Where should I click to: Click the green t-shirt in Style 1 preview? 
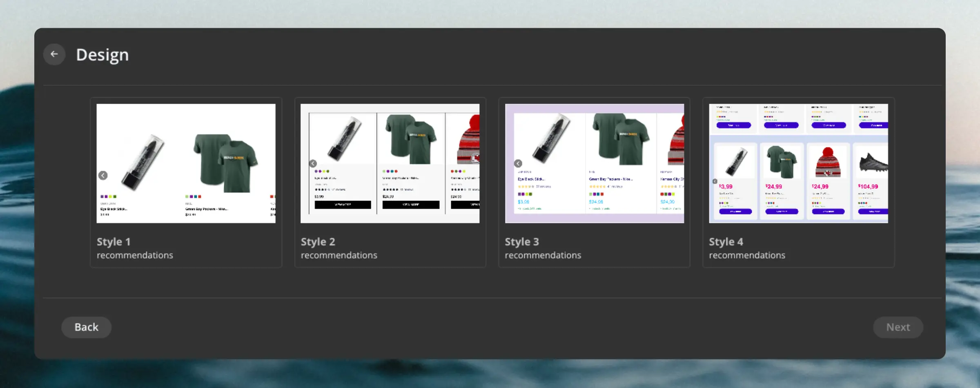(x=225, y=163)
